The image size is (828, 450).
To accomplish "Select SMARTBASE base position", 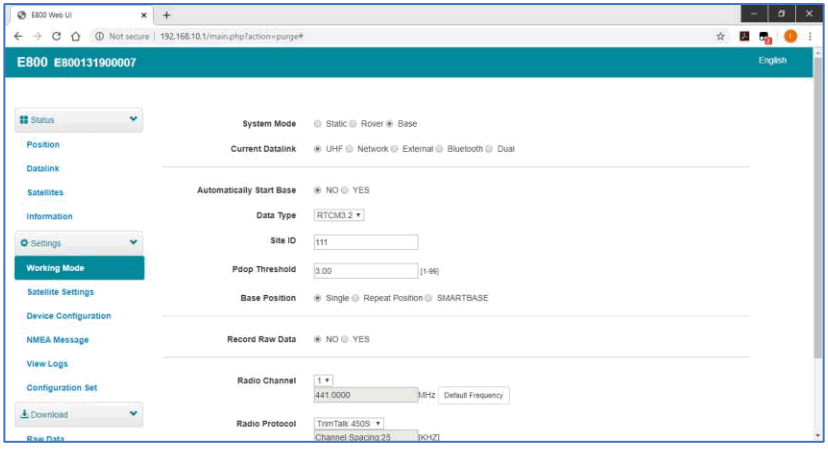I will (429, 298).
